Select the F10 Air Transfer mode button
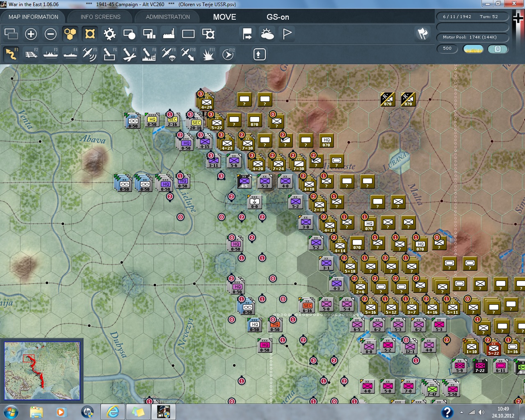Viewport: 525px width, 420px height. tap(188, 54)
